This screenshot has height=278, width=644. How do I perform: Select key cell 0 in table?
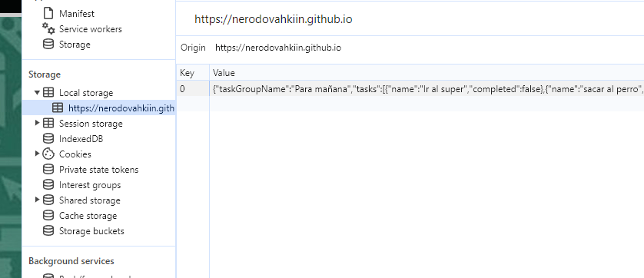click(193, 88)
